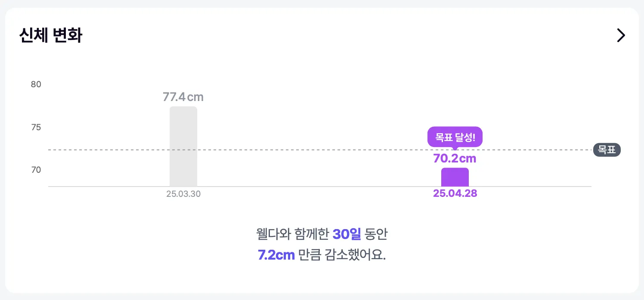
Task: Select the gray bar for 25.03.30
Action: (x=183, y=146)
